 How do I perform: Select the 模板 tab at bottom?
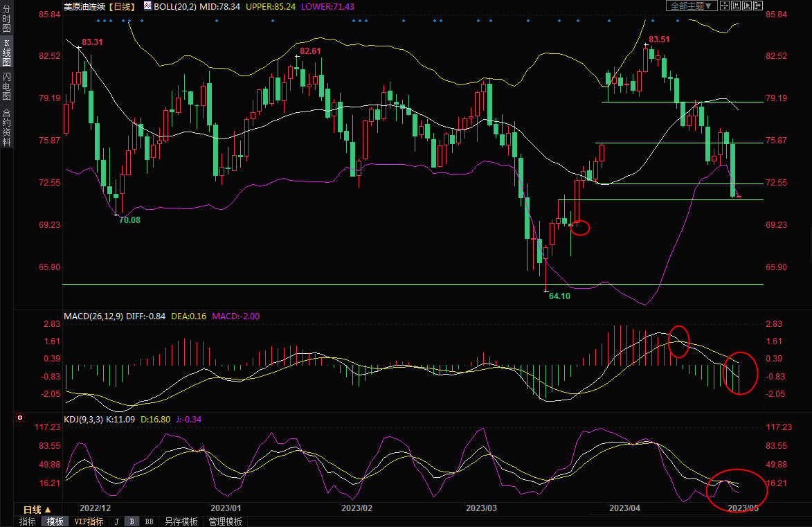click(x=55, y=521)
